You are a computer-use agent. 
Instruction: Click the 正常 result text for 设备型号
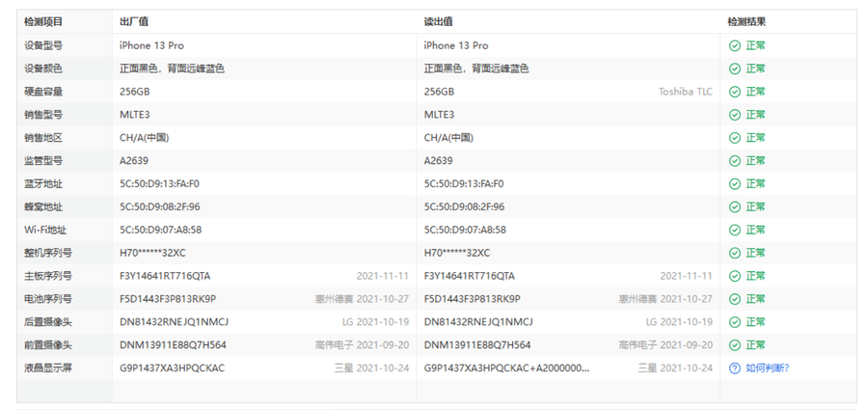pos(755,45)
